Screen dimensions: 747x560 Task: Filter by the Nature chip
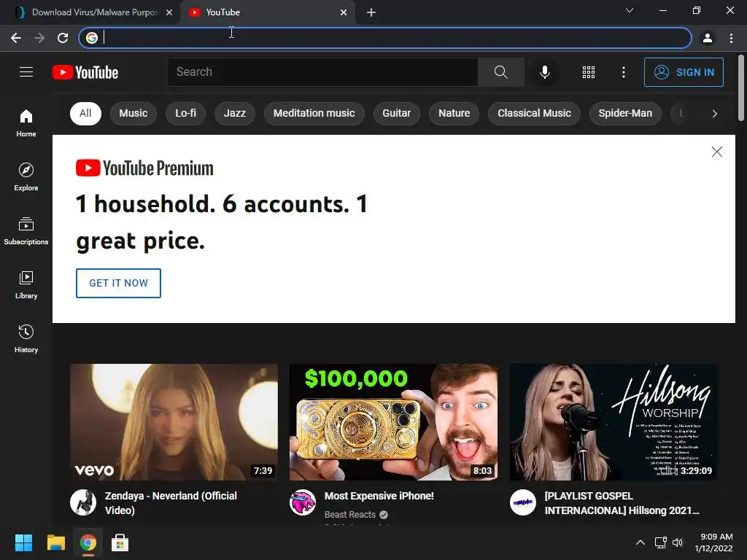[x=454, y=113]
